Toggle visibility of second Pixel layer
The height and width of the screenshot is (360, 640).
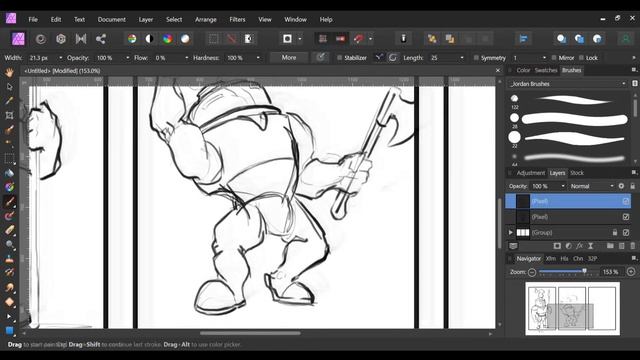pos(626,217)
